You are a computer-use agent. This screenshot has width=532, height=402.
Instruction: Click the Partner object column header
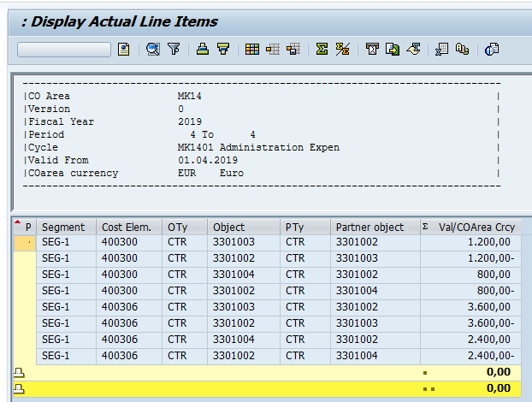pos(375,227)
